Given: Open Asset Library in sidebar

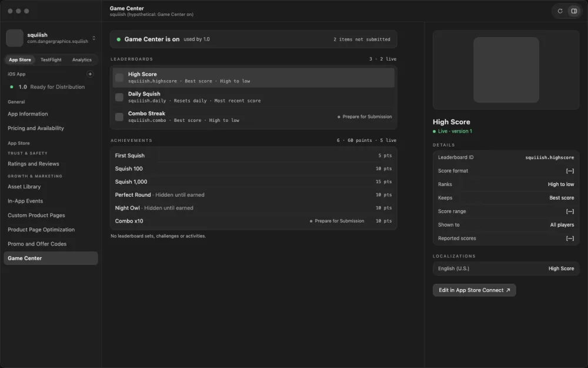Looking at the screenshot, I should click(51, 187).
